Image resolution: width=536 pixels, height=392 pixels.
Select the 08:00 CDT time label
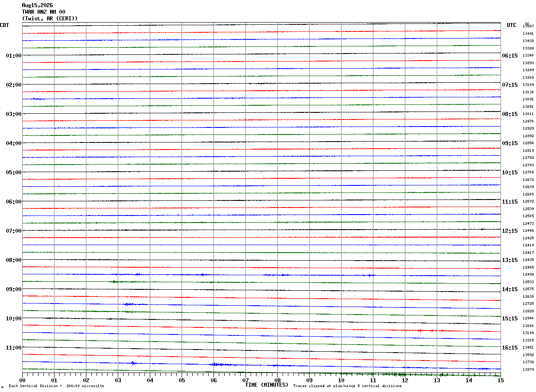(x=13, y=260)
